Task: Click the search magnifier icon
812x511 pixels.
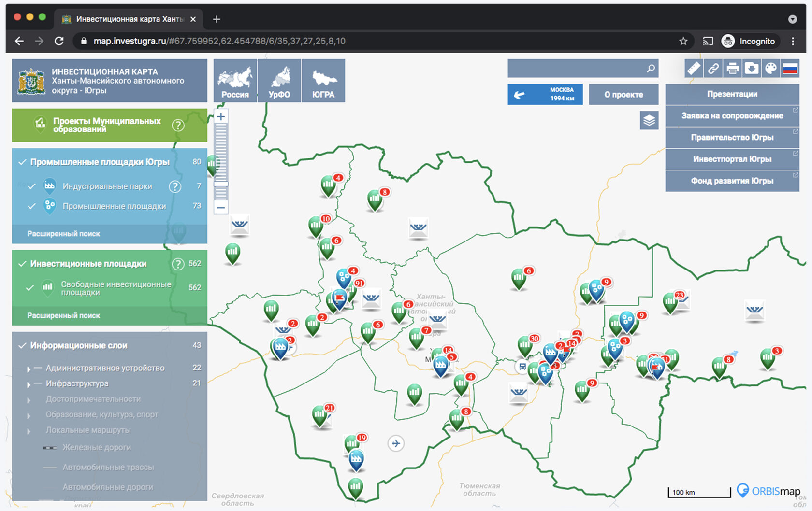Action: coord(651,68)
